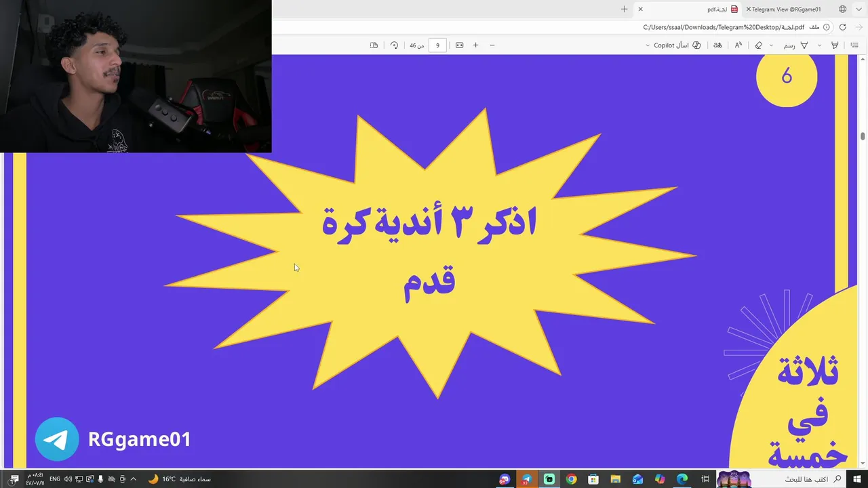Image resolution: width=868 pixels, height=488 pixels.
Task: Open Copilot app from taskbar
Action: (660, 479)
